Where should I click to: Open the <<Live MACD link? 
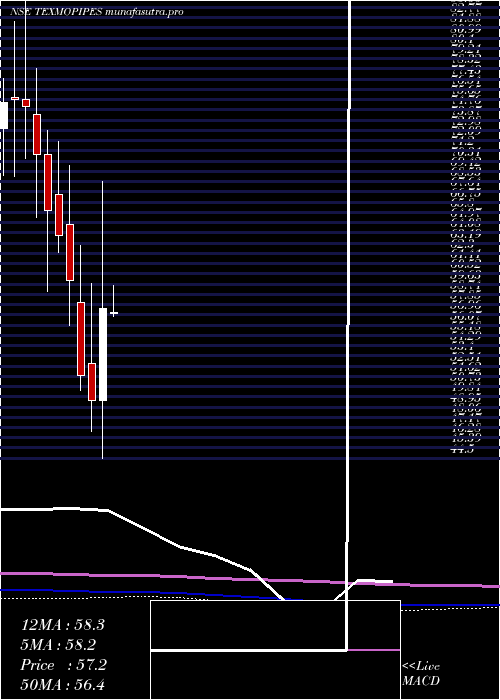pyautogui.click(x=421, y=674)
